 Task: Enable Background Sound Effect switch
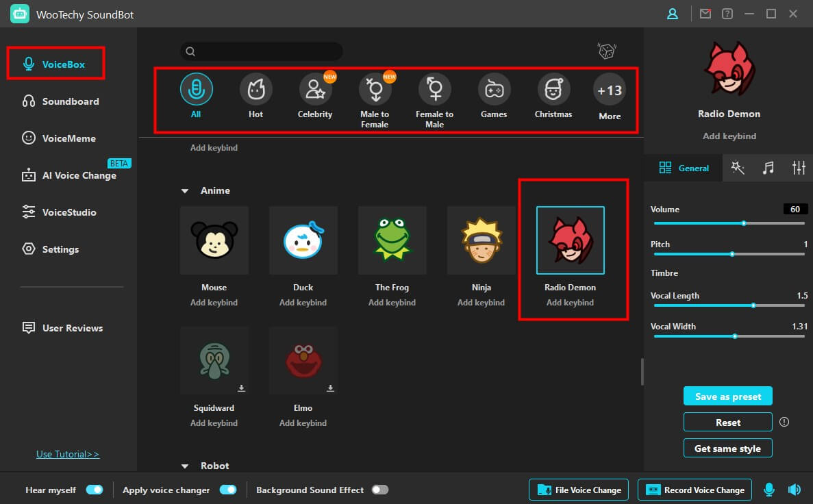pyautogui.click(x=379, y=490)
